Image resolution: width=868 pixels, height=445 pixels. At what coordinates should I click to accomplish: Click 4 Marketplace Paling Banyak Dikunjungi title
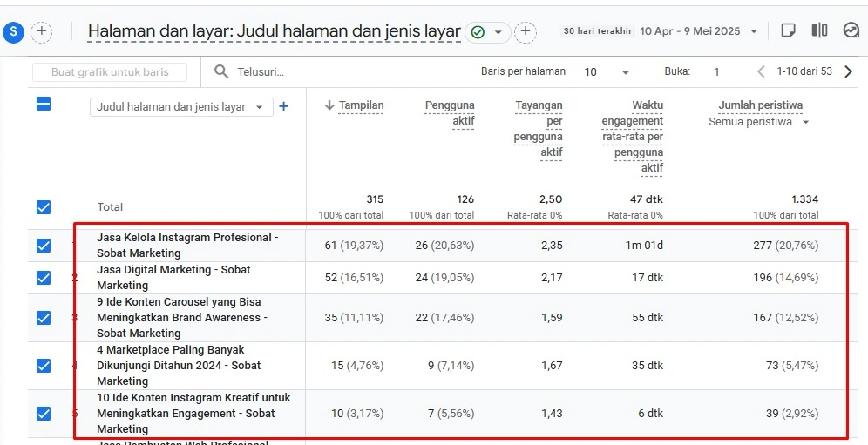click(x=179, y=365)
